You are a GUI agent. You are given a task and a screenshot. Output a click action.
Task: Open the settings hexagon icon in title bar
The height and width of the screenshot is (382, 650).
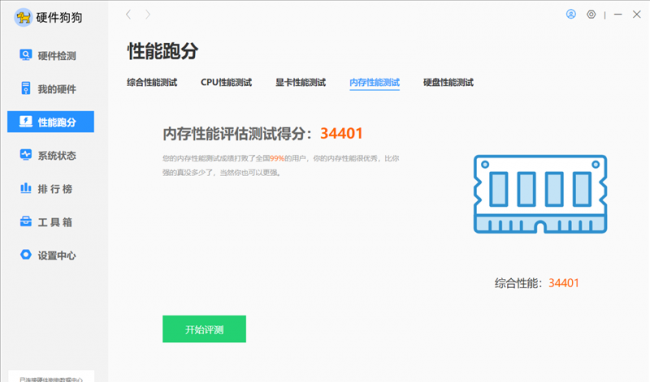coord(591,15)
